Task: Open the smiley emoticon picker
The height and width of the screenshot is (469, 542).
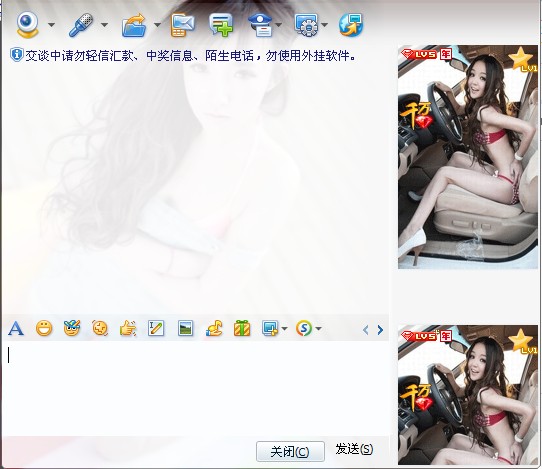Action: click(x=44, y=328)
